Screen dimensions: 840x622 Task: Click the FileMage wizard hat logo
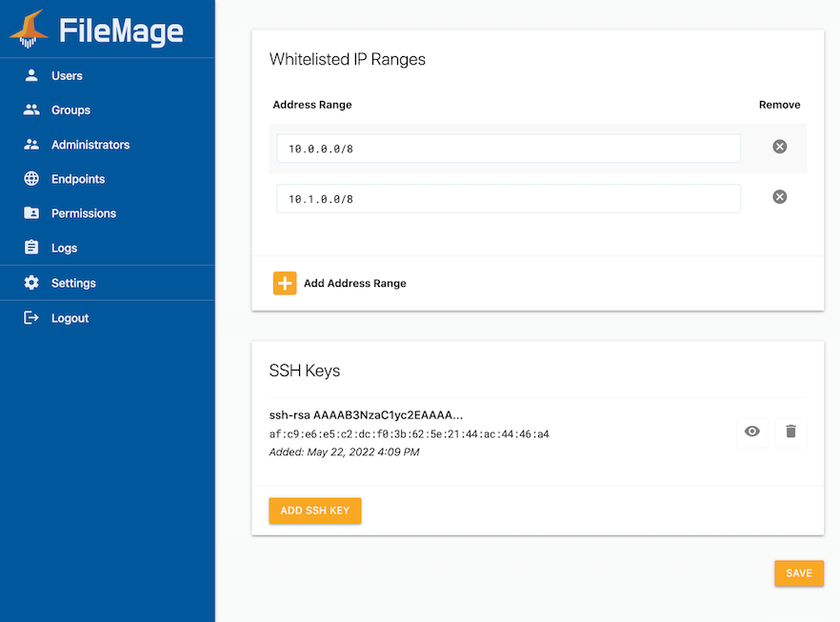(29, 29)
